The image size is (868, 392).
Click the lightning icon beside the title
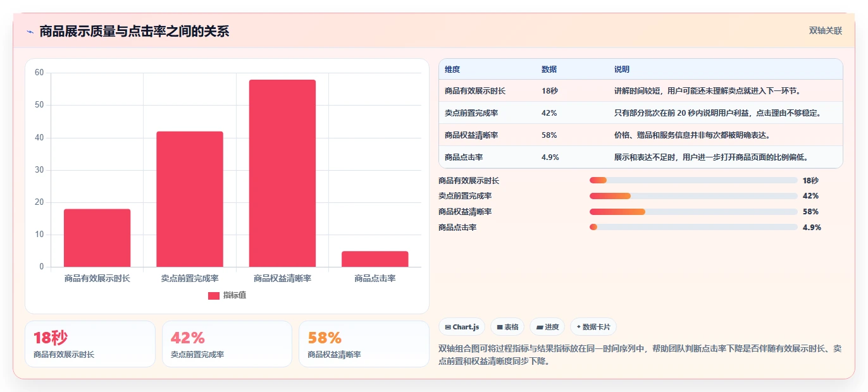[30, 32]
